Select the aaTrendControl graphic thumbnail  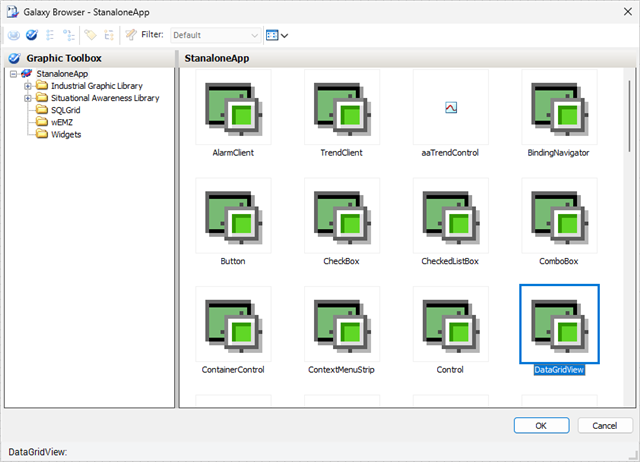[x=451, y=107]
